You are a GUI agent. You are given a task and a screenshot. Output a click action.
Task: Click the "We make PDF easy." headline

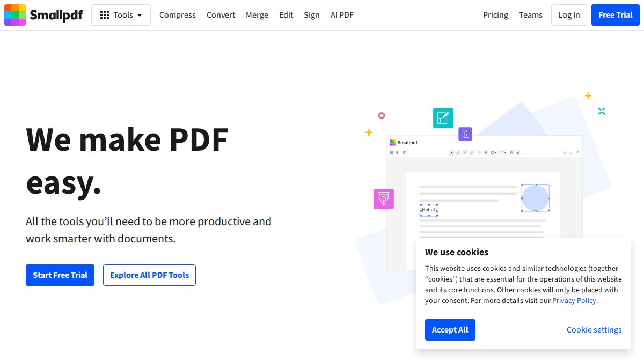(x=127, y=160)
